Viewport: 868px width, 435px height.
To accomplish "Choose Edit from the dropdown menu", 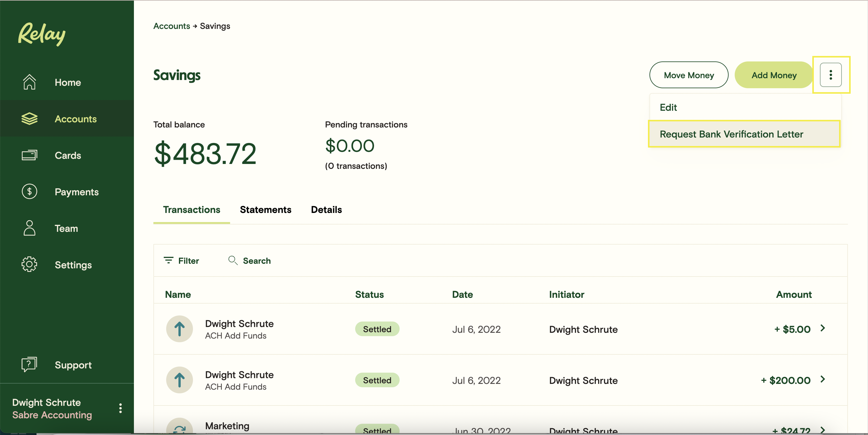I will coord(668,107).
